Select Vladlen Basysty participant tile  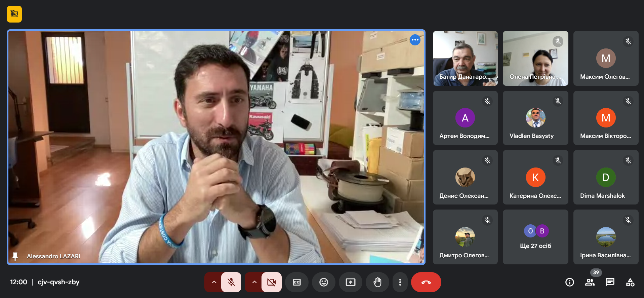(535, 118)
